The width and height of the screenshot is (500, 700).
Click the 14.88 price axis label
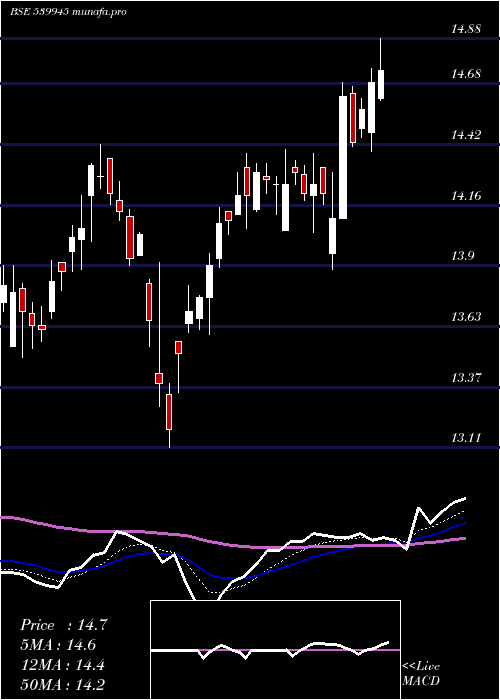(x=466, y=29)
